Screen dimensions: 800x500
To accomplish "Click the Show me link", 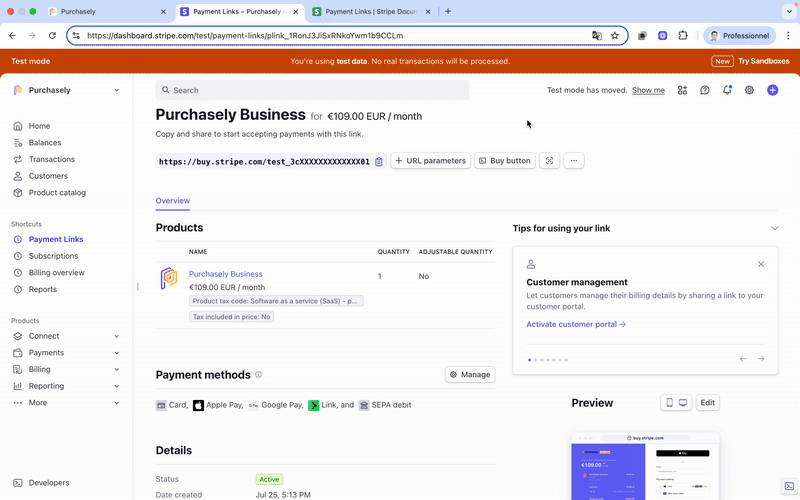I will (x=648, y=90).
